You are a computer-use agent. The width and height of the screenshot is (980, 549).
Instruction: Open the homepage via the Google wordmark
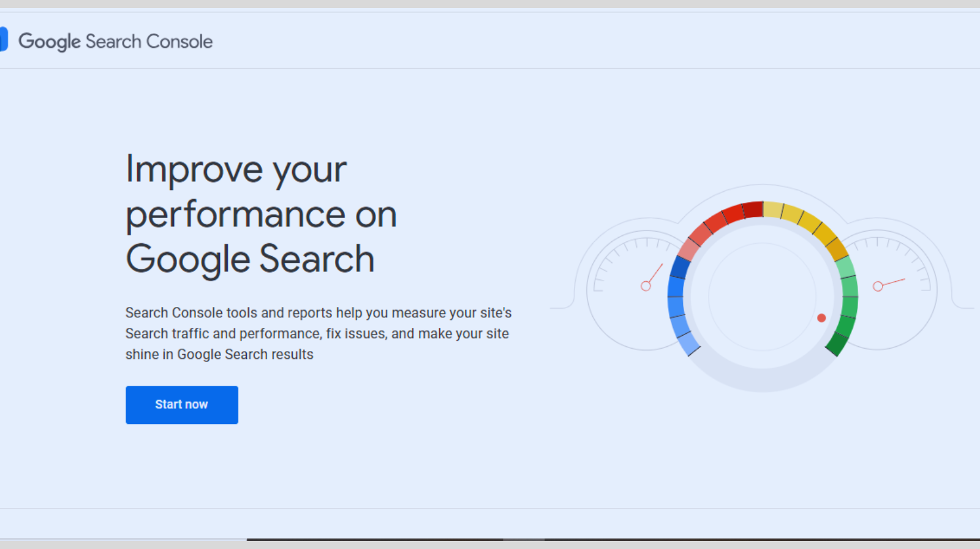tap(51, 40)
